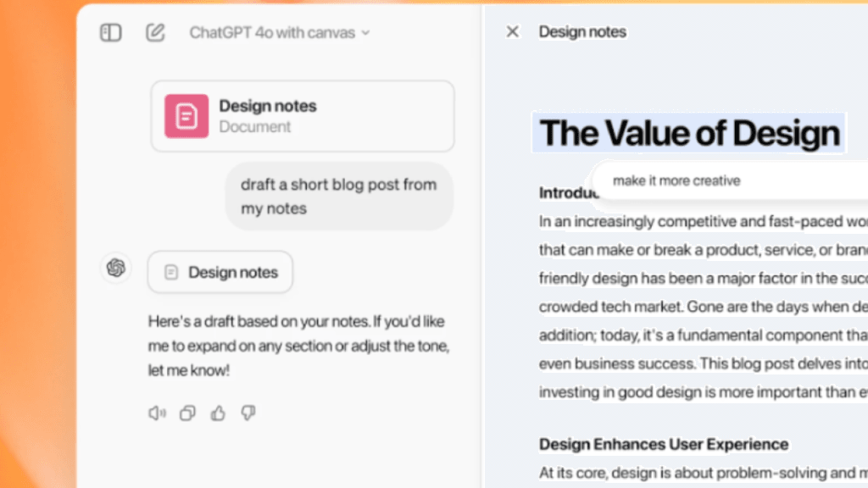Click the pink document icon on Design notes card
Image resolution: width=868 pixels, height=488 pixels.
coord(186,115)
